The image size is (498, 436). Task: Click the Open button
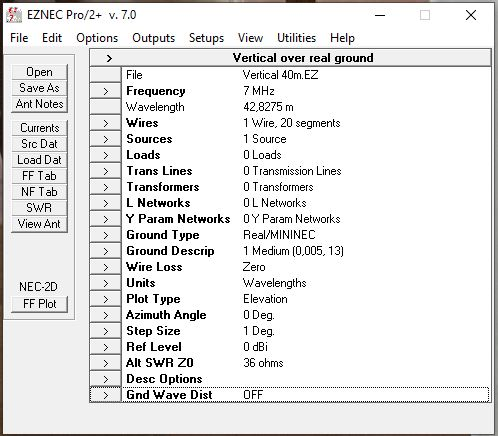(39, 72)
